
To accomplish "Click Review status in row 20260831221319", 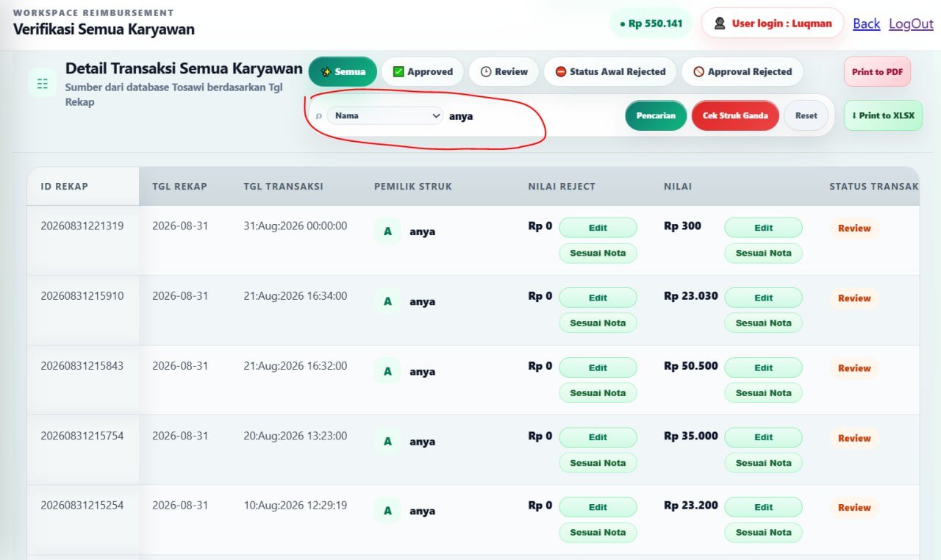I will [x=854, y=228].
